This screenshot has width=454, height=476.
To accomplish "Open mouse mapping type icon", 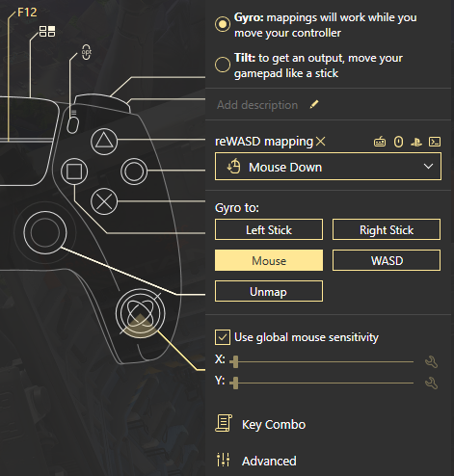I will tap(398, 142).
